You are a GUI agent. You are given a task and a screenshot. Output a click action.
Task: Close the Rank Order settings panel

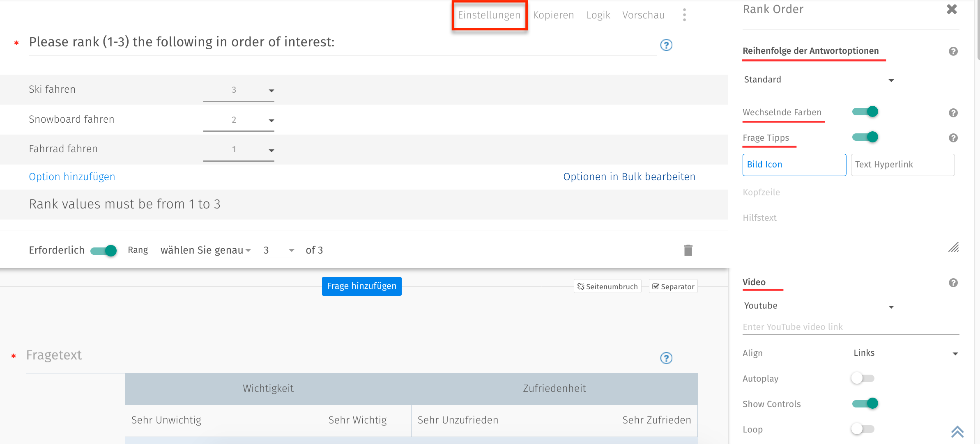click(952, 9)
